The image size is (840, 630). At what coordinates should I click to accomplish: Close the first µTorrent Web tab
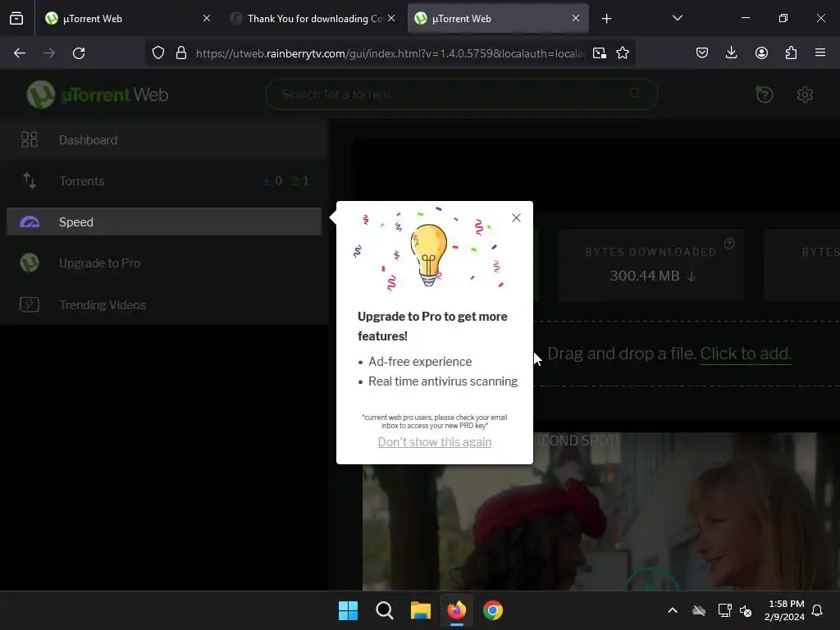pyautogui.click(x=206, y=18)
